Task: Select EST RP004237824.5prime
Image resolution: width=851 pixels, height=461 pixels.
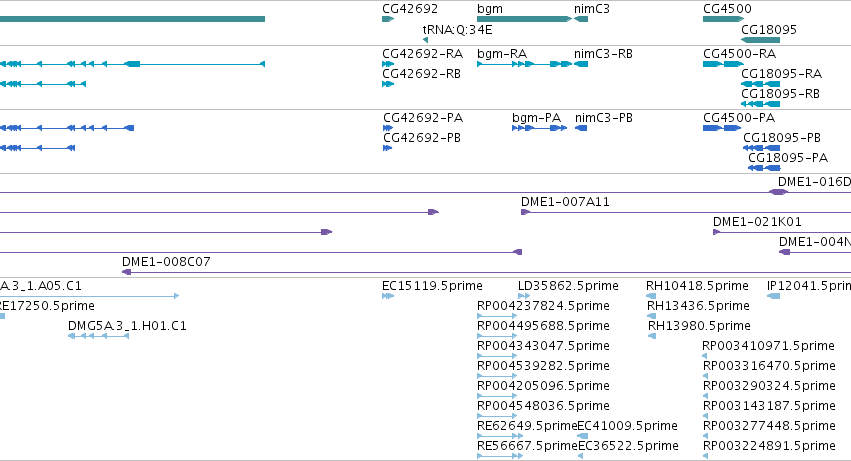Action: pyautogui.click(x=543, y=306)
